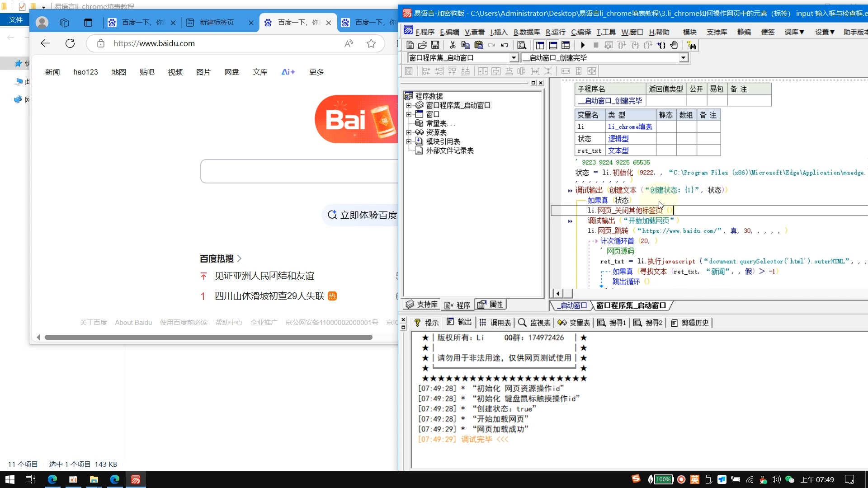
Task: Toggle the bottom status panel layout icon
Action: 553,45
